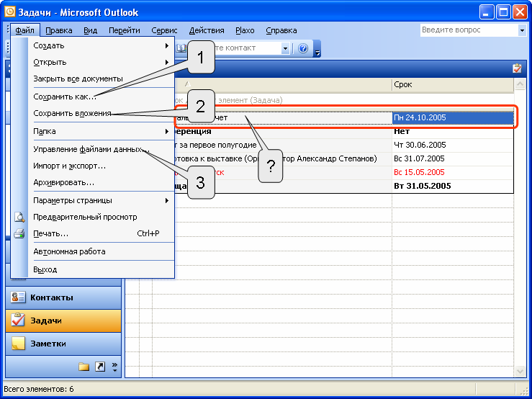Viewport: 532px width, 399px height.
Task: Choose Предварительный просмотр
Action: (x=101, y=218)
